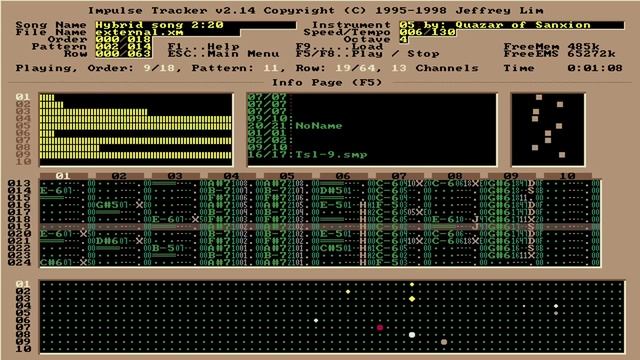Click the 'F5/F8..Play / Stop' label
640x360 pixels.
(368, 54)
